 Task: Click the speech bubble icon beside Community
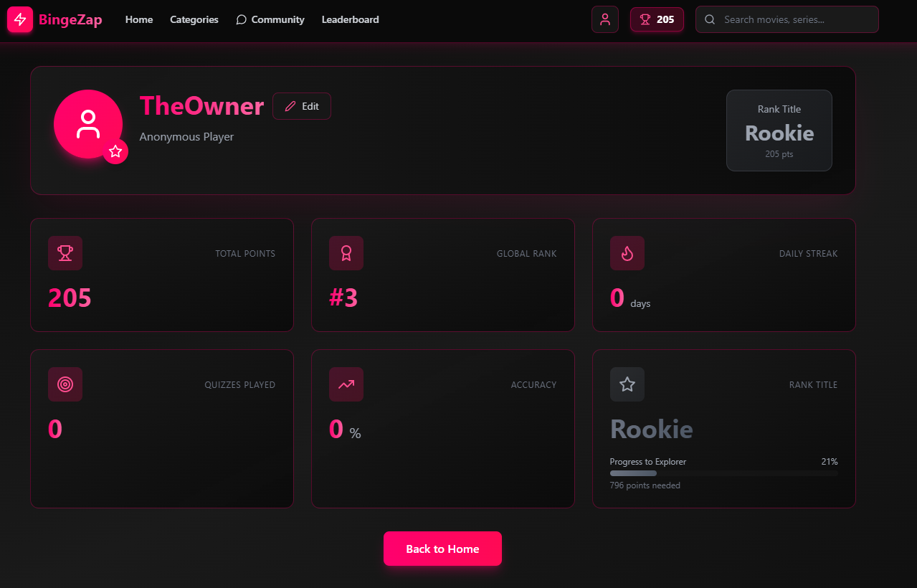click(241, 19)
